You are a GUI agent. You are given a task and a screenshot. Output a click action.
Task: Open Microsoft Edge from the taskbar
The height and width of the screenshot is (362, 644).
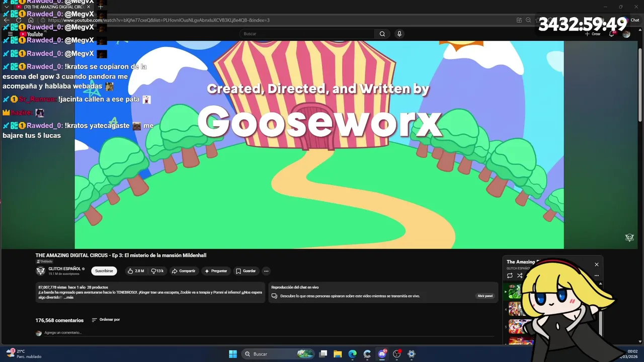(352, 354)
